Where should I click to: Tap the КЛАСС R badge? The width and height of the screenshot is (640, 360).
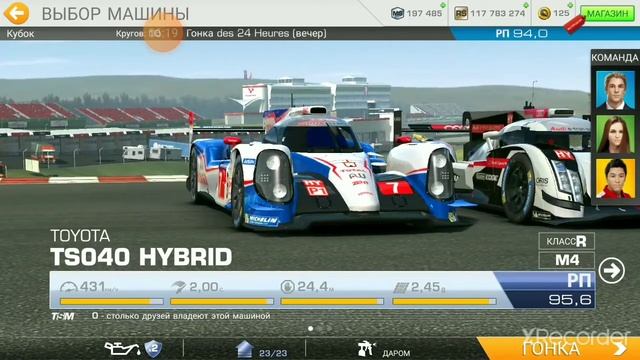567,241
